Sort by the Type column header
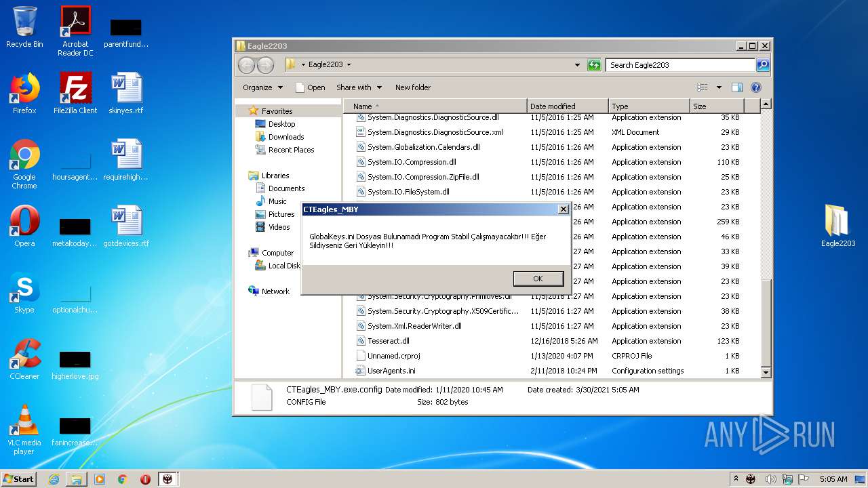This screenshot has width=868, height=488. click(x=649, y=106)
